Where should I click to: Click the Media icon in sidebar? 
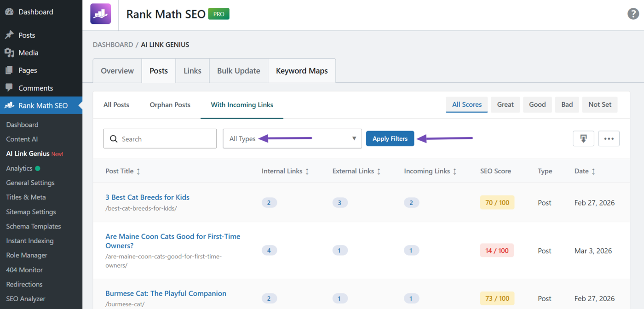tap(9, 53)
